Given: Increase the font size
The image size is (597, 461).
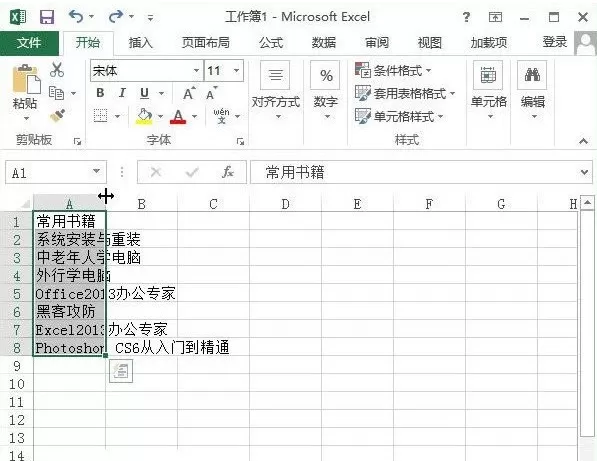Looking at the screenshot, I should (189, 93).
